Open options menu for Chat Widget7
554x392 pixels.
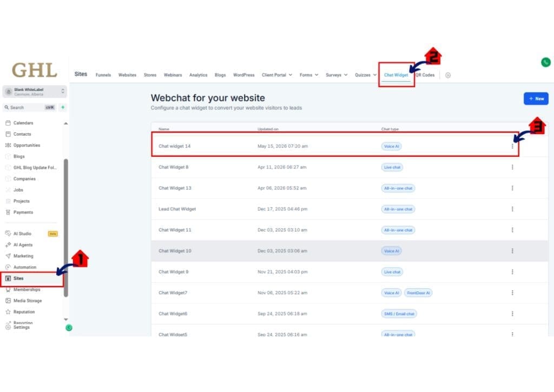(512, 293)
